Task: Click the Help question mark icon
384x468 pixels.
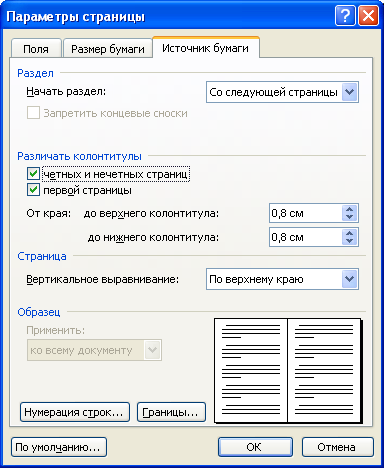Action: pos(345,16)
